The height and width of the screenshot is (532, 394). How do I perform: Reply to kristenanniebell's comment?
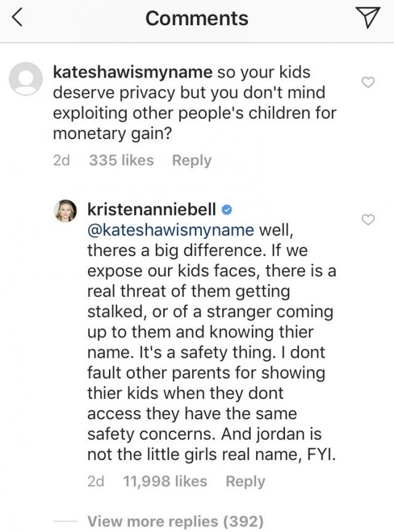pyautogui.click(x=245, y=481)
